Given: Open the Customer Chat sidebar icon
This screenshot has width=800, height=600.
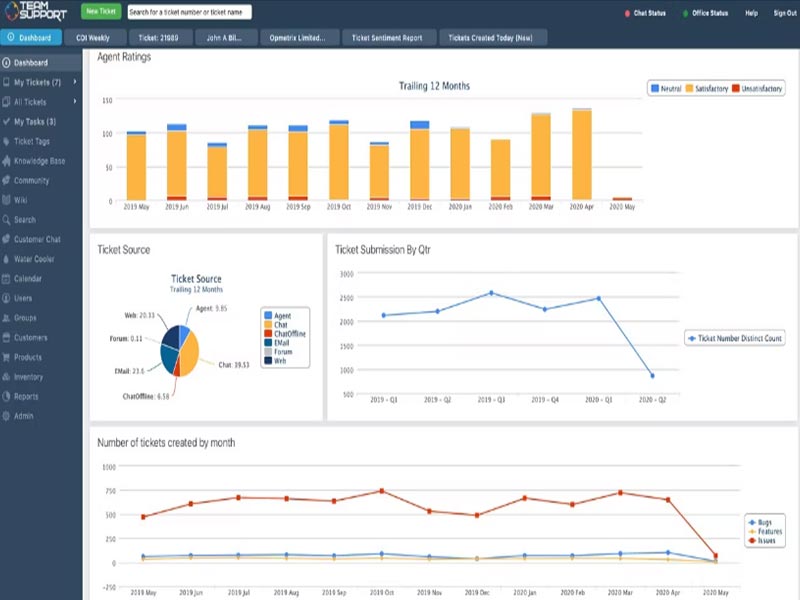Looking at the screenshot, I should point(7,240).
